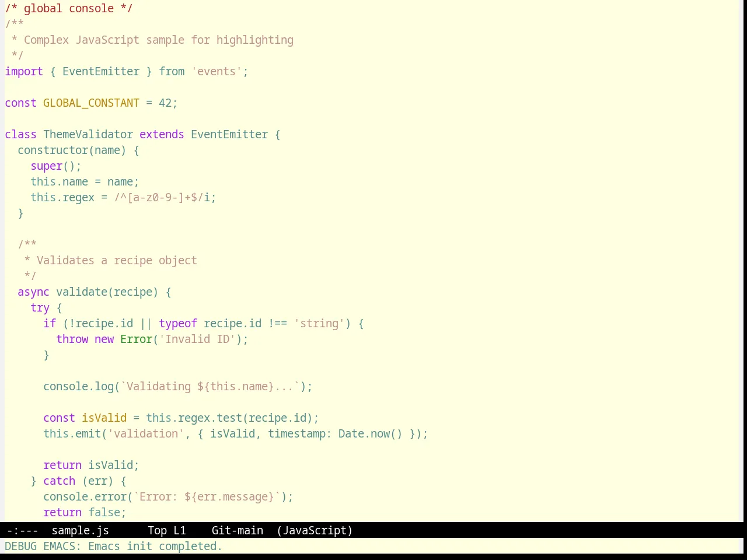Click this.regex.test(recipe.id) expression
Viewport: 747px width, 560px height.
pos(229,418)
